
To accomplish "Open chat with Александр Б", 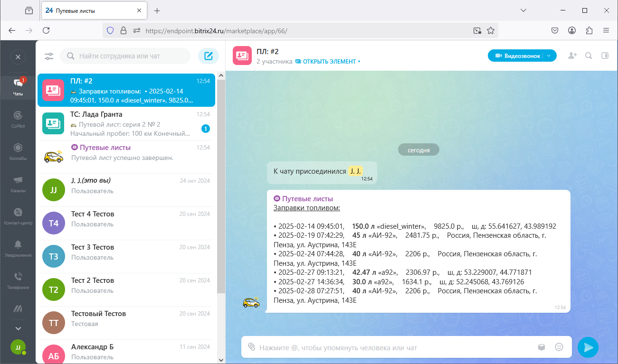I will click(126, 352).
